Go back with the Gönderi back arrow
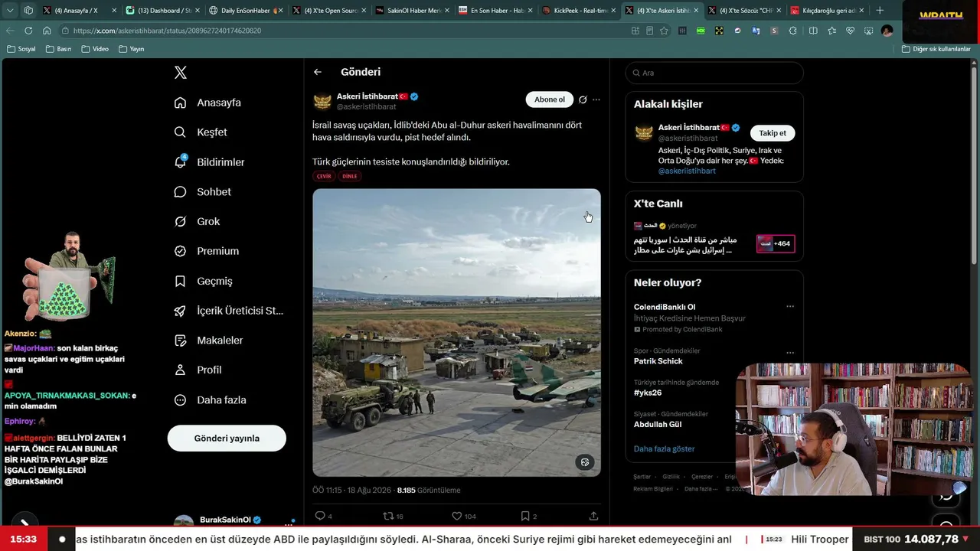980x551 pixels. click(x=318, y=72)
